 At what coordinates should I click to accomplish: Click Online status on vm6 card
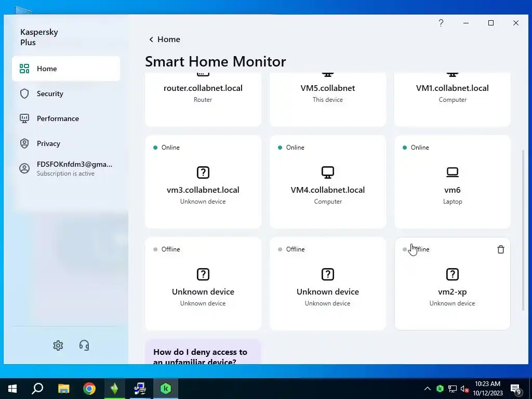coord(416,148)
